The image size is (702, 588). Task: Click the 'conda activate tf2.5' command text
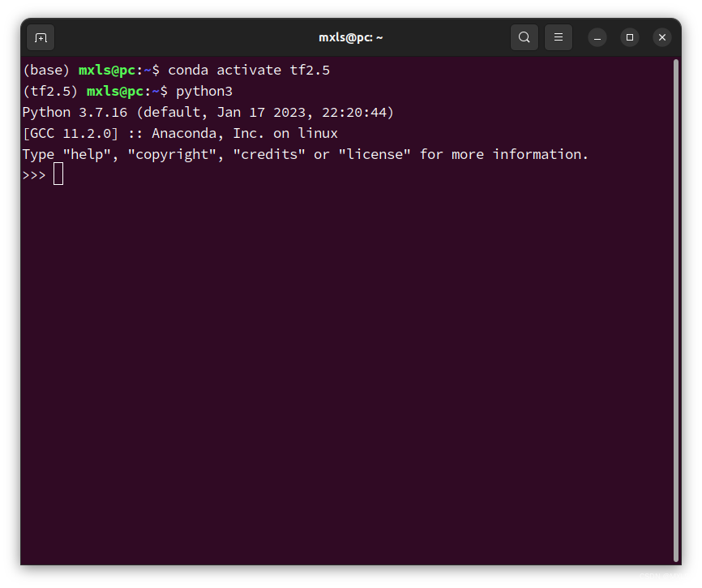[249, 71]
